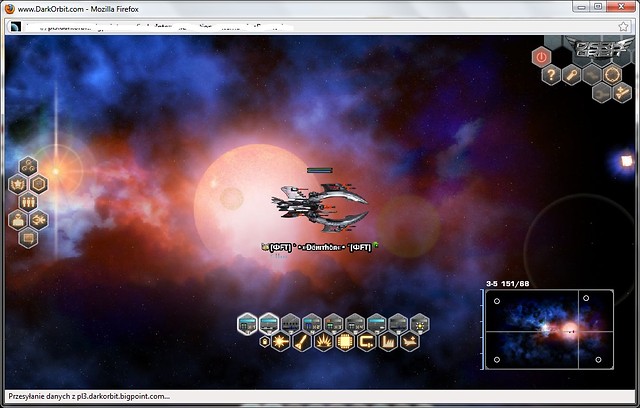The image size is (640, 408).
Task: Click the orange key hexagon icon
Action: pyautogui.click(x=571, y=75)
